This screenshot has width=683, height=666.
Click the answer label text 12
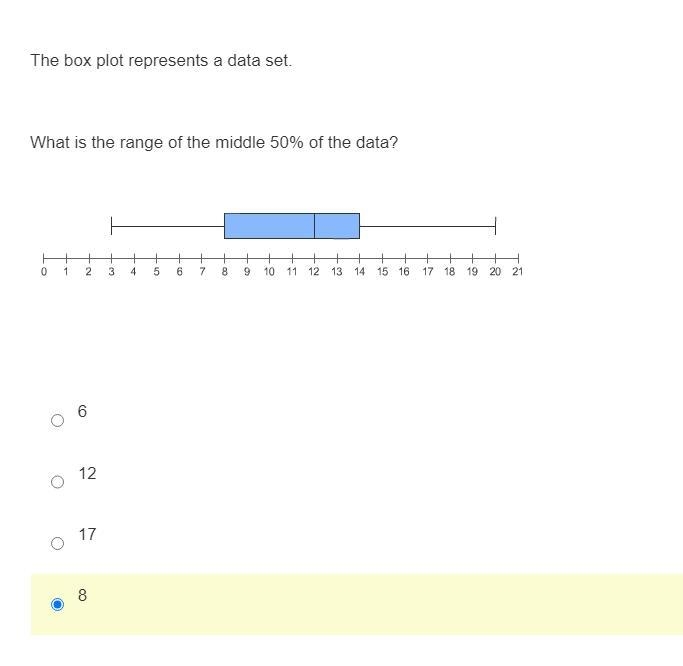pos(87,473)
